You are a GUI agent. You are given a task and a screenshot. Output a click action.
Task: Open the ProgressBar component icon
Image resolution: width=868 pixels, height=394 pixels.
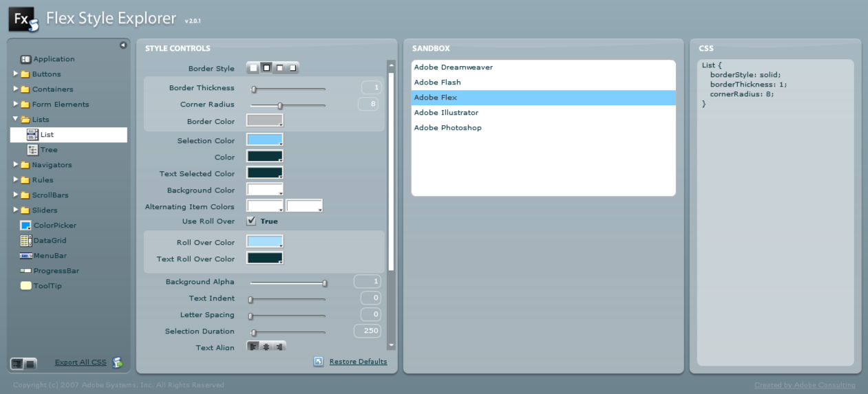pos(26,271)
